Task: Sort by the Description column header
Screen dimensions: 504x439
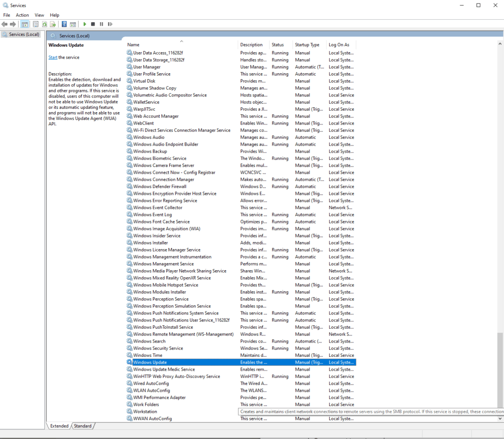Action: 253,45
